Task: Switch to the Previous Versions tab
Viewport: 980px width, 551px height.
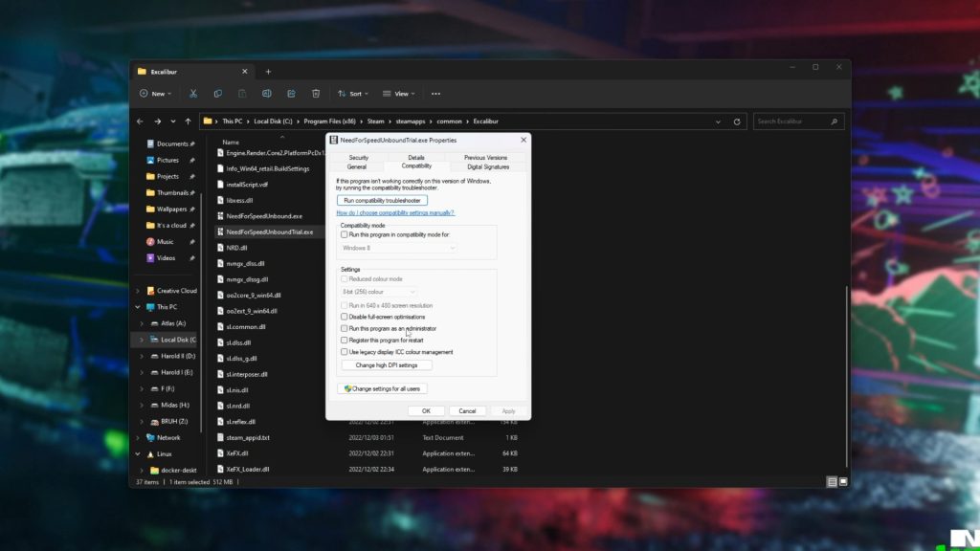Action: (485, 158)
